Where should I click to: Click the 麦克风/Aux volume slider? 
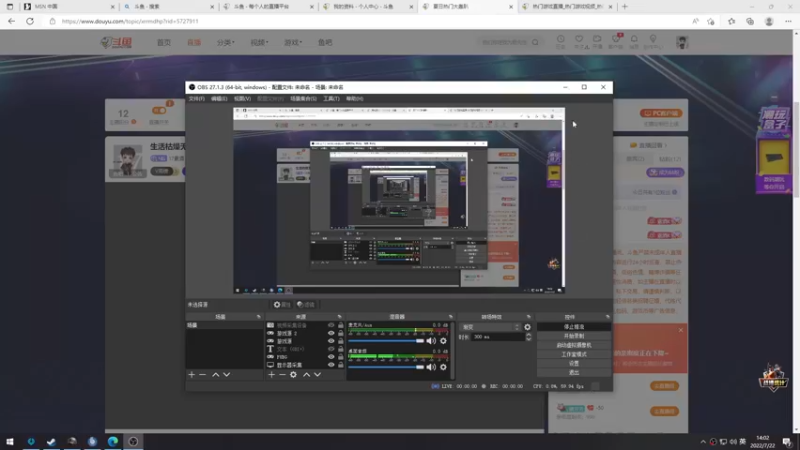tap(386, 341)
